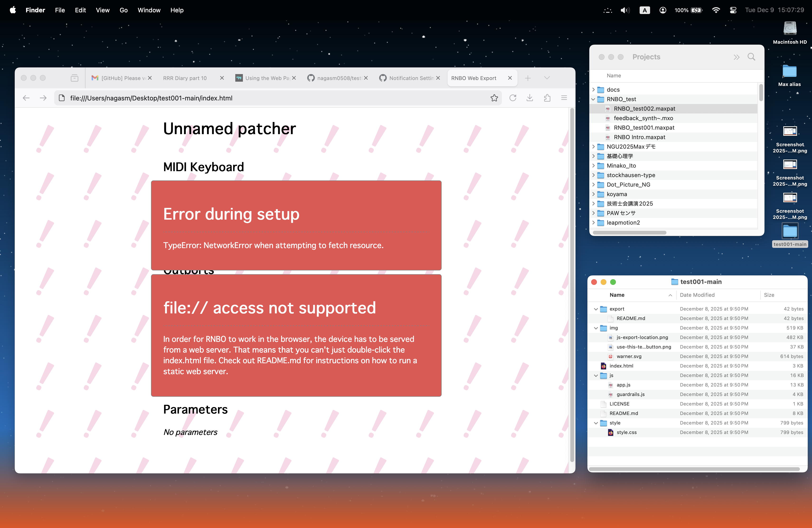812x528 pixels.
Task: Open the browser downloads panel
Action: (529, 98)
